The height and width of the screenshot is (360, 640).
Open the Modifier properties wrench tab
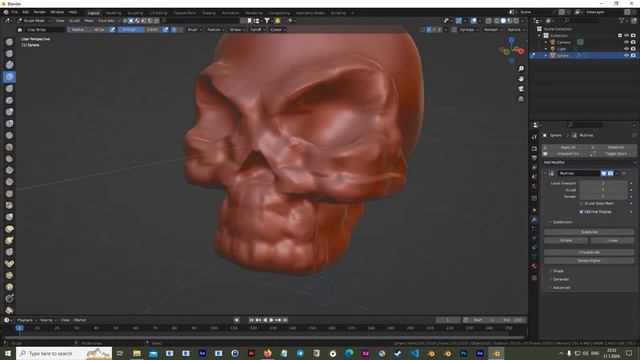click(x=534, y=220)
